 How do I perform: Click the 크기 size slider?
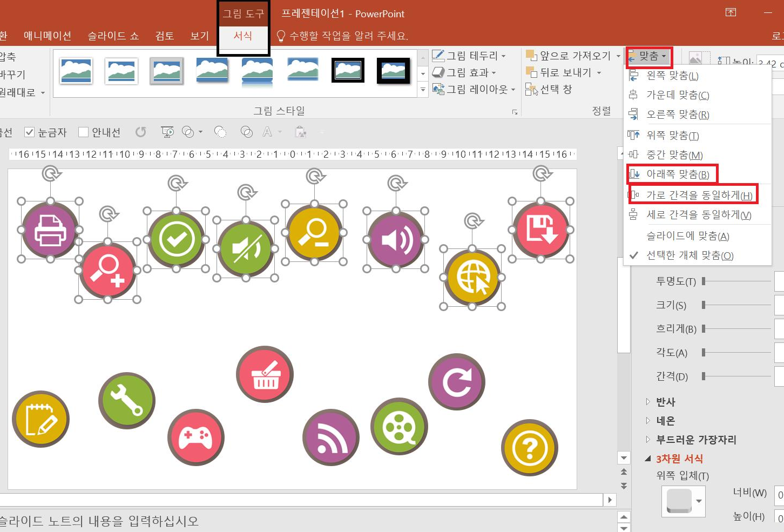point(736,305)
